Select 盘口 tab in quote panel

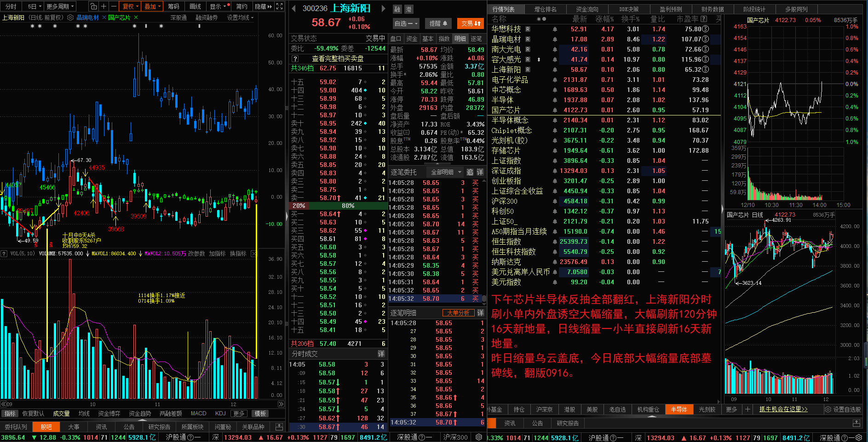(396, 39)
